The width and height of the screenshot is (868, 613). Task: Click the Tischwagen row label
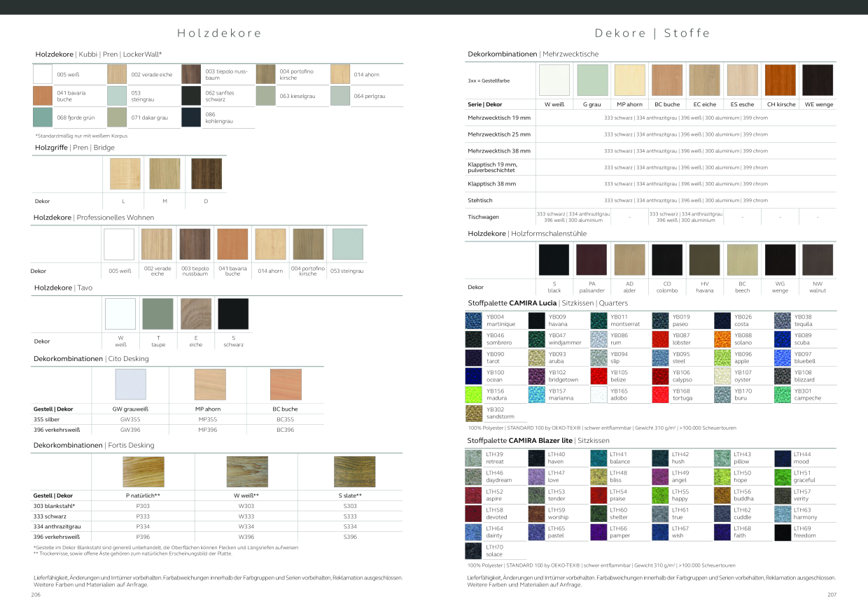pyautogui.click(x=483, y=217)
